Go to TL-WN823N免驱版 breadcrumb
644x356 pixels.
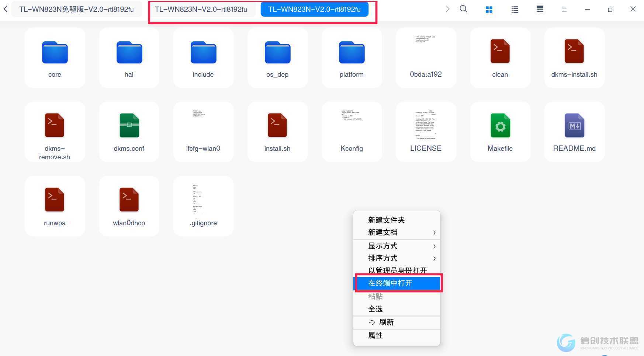pos(76,9)
